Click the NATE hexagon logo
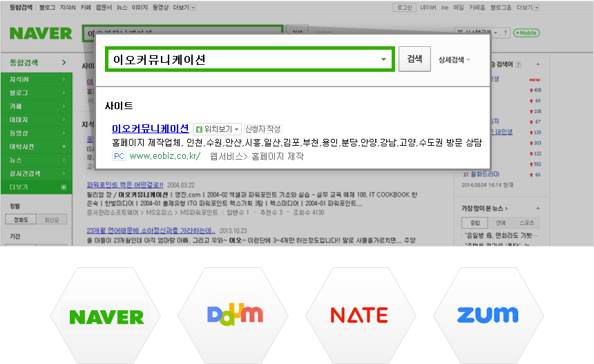594x364 pixels. point(359,315)
